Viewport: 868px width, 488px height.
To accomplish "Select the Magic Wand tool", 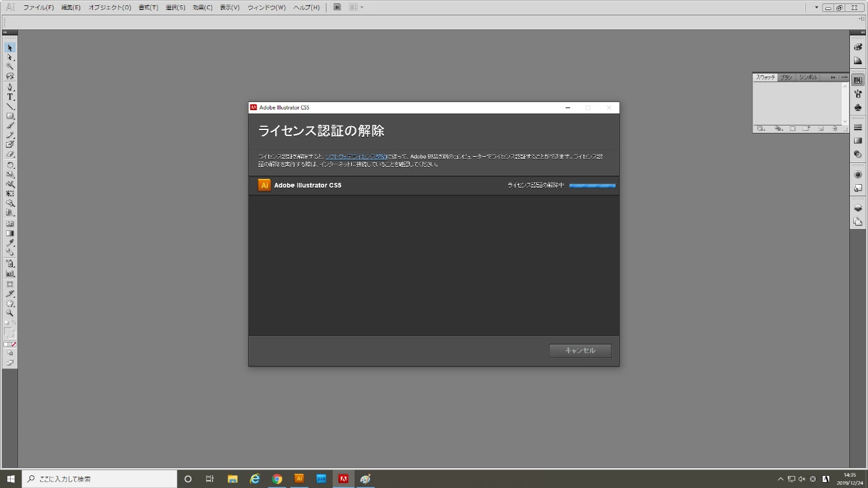I will (x=10, y=67).
